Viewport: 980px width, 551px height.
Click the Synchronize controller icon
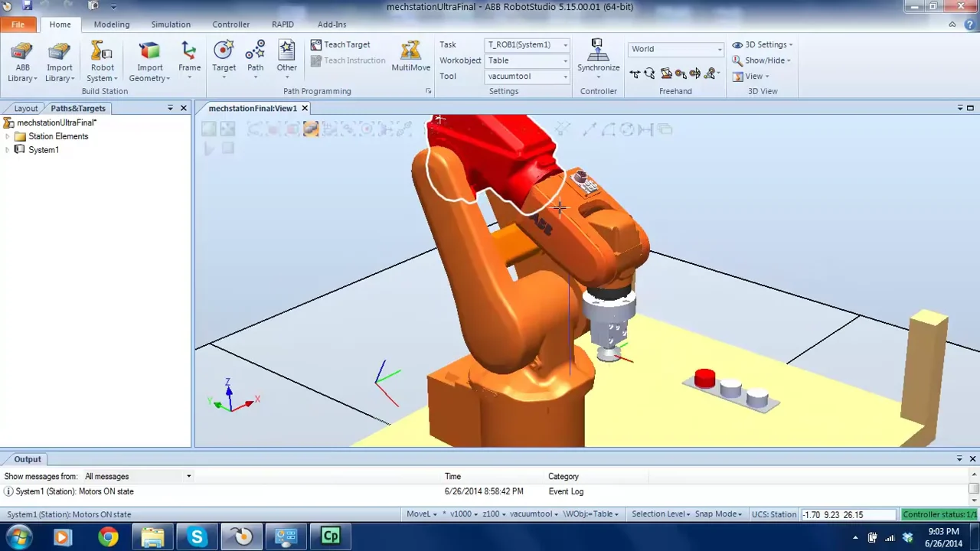tap(598, 54)
